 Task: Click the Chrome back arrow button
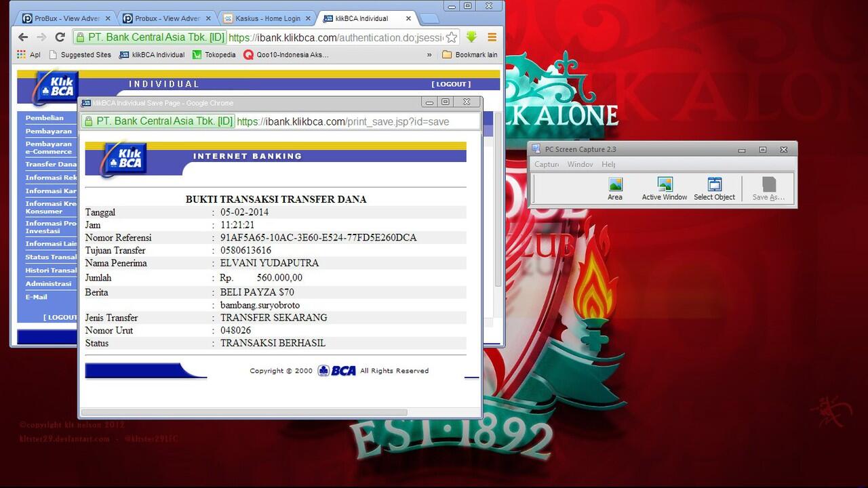(x=24, y=37)
